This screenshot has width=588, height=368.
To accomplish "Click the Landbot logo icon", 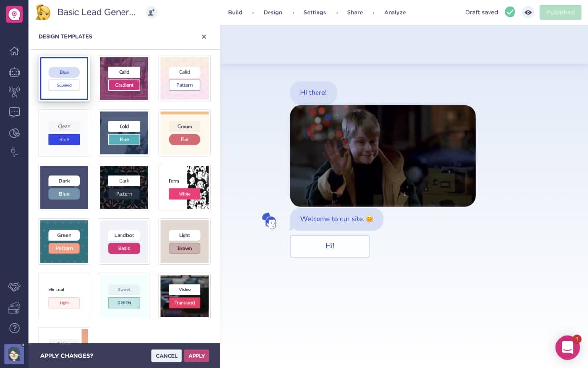I will [14, 14].
